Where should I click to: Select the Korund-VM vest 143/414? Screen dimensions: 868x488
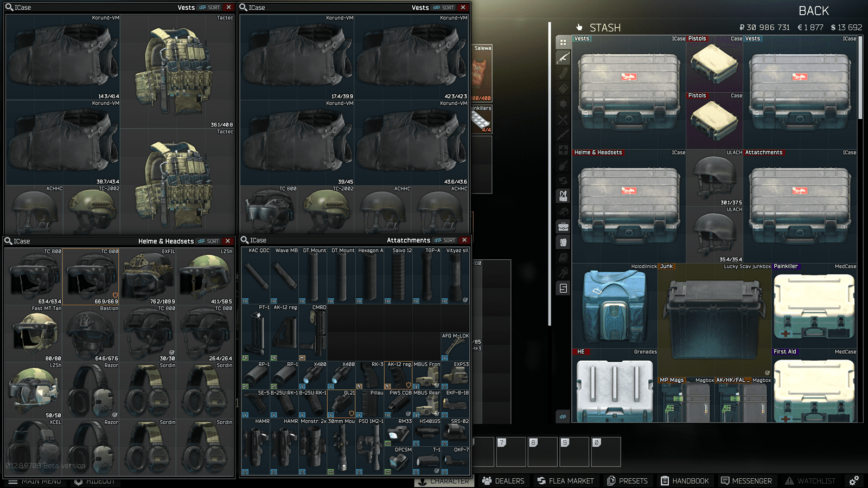pos(63,57)
